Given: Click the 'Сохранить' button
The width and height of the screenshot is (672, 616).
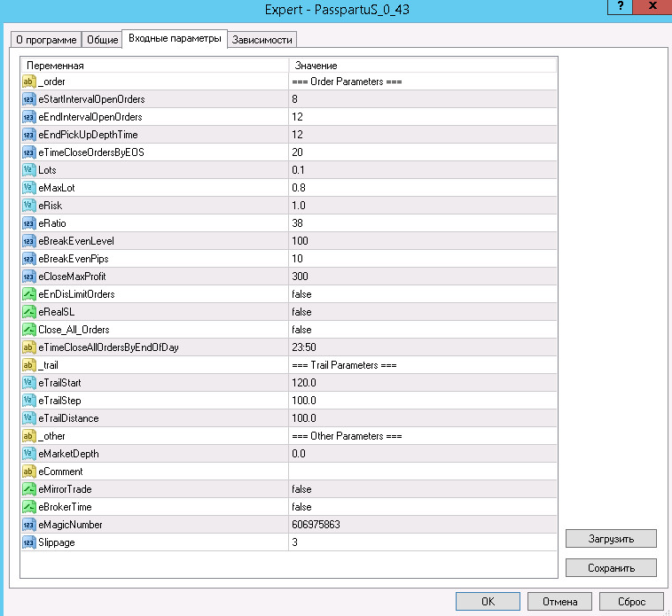Looking at the screenshot, I should [611, 568].
